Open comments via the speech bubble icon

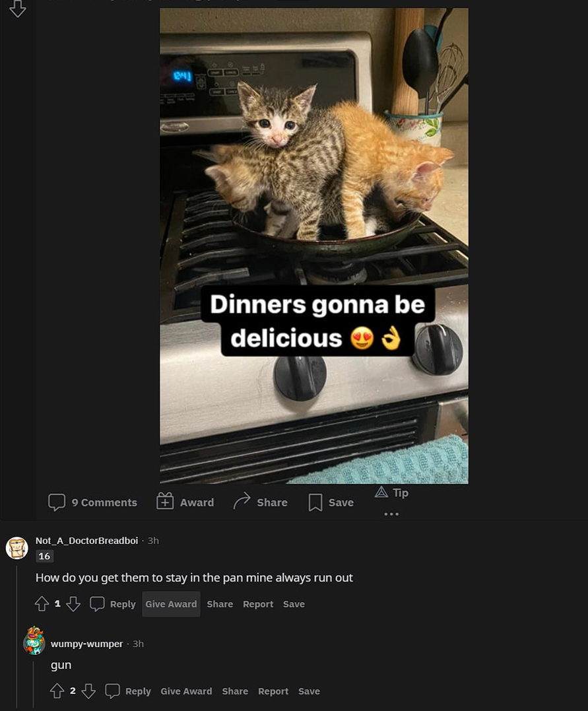click(58, 502)
